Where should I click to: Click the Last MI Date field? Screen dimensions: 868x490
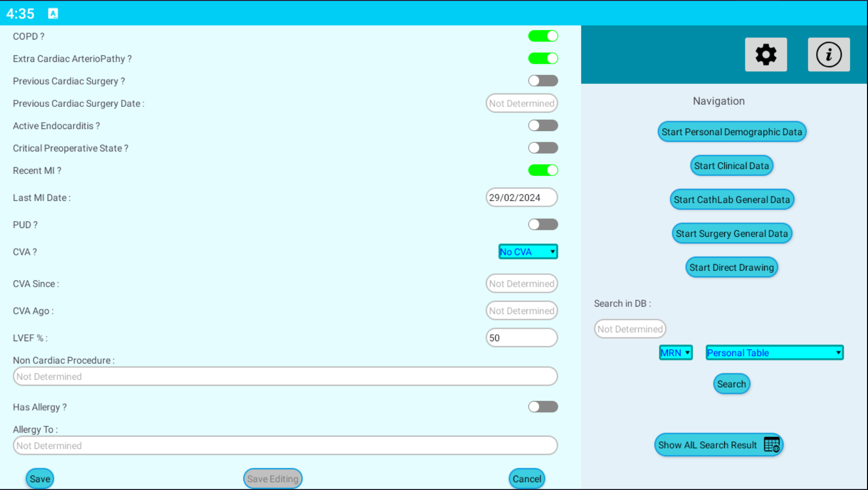pyautogui.click(x=521, y=198)
